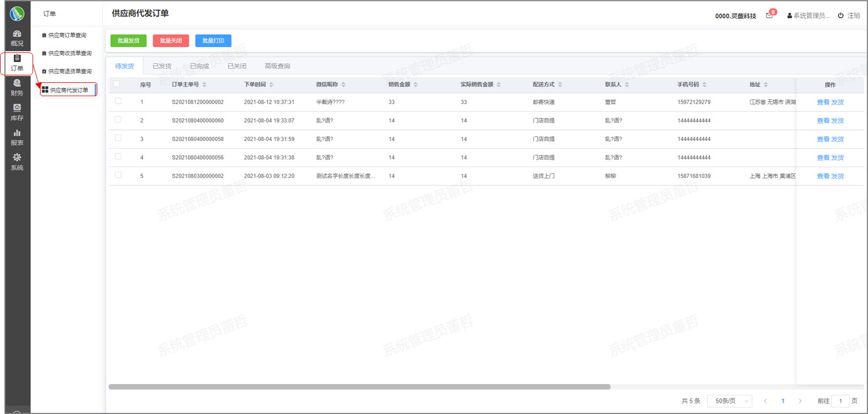
Task: Open the 系统 settings gear section
Action: 17,162
